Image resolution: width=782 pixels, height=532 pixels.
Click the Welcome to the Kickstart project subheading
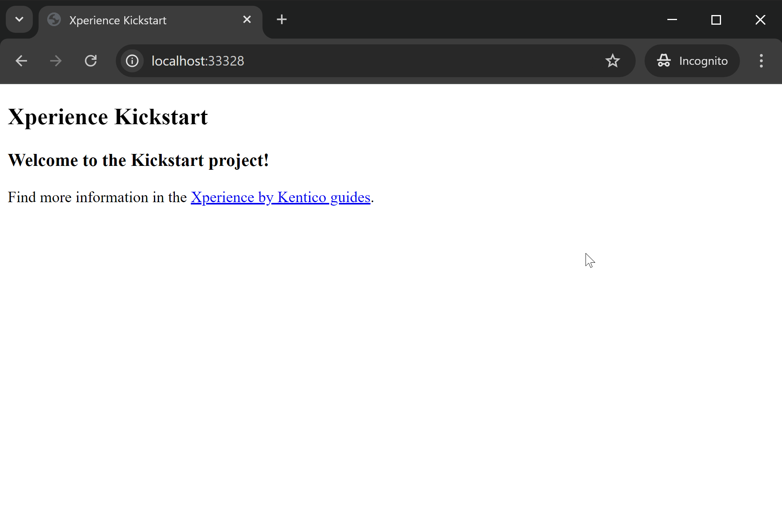pos(138,160)
